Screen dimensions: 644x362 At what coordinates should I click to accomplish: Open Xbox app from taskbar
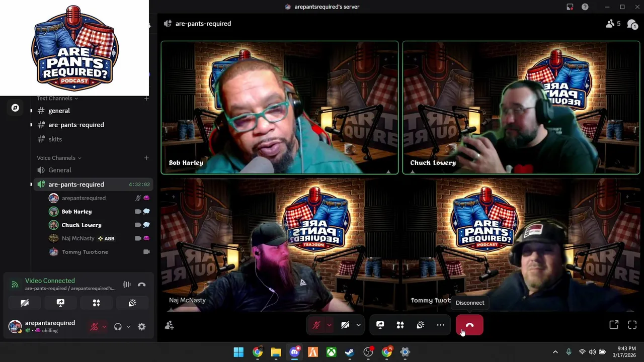pos(331,352)
